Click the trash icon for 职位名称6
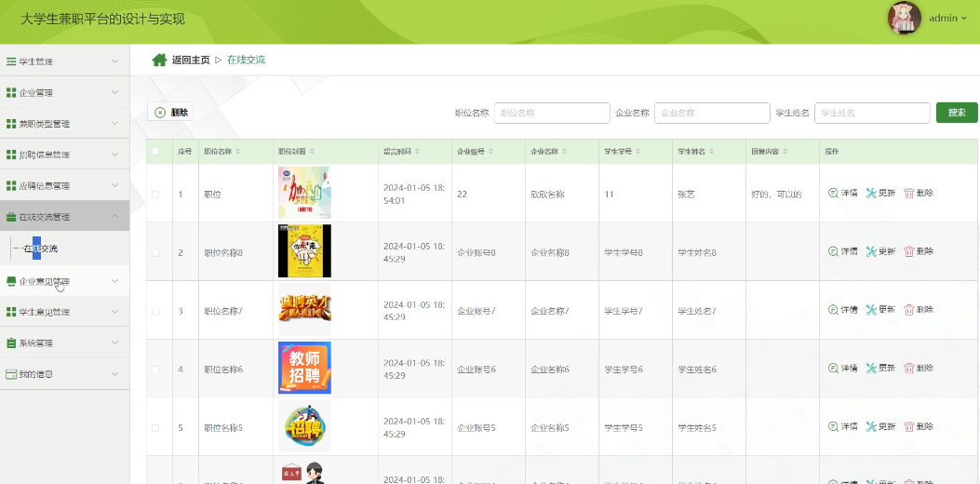 pos(908,369)
